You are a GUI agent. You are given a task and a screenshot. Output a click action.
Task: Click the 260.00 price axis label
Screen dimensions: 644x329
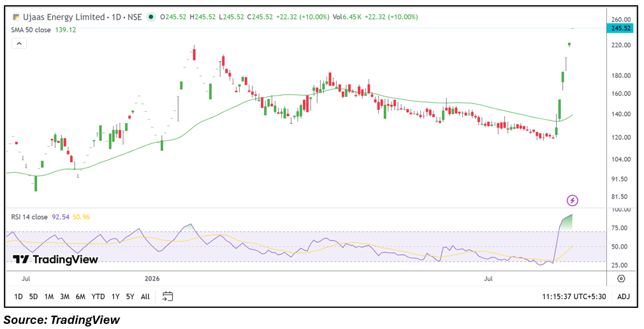point(621,19)
